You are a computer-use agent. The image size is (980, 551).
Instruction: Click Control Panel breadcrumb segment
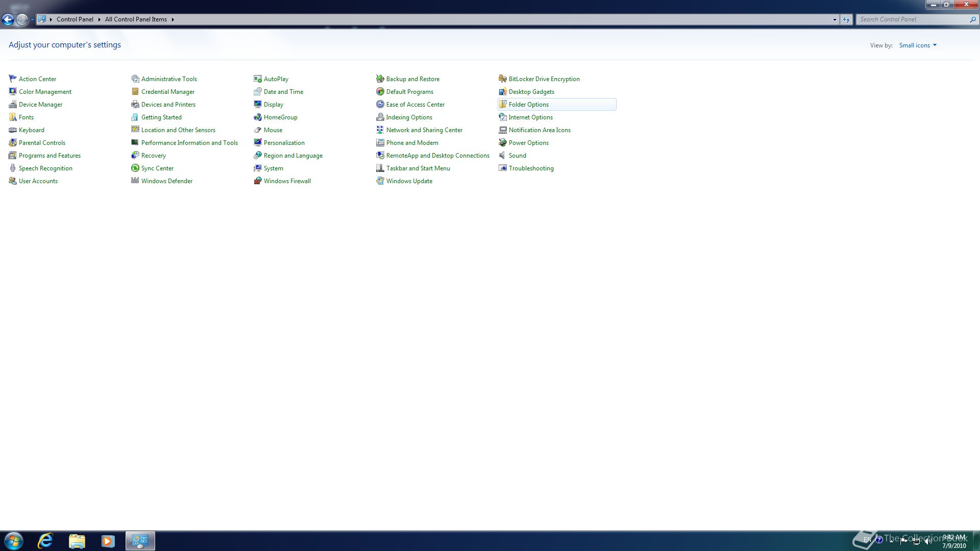(75, 19)
